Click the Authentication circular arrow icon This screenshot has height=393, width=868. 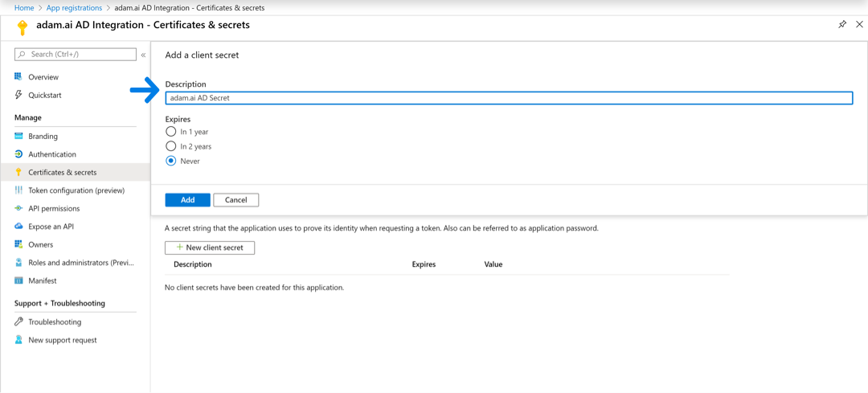18,154
